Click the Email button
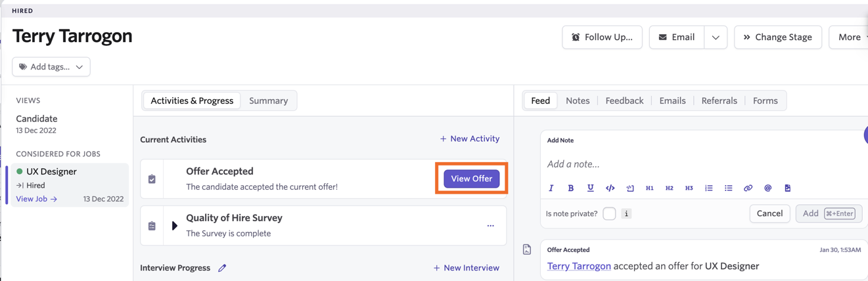Viewport: 868px width, 281px height. tap(677, 37)
